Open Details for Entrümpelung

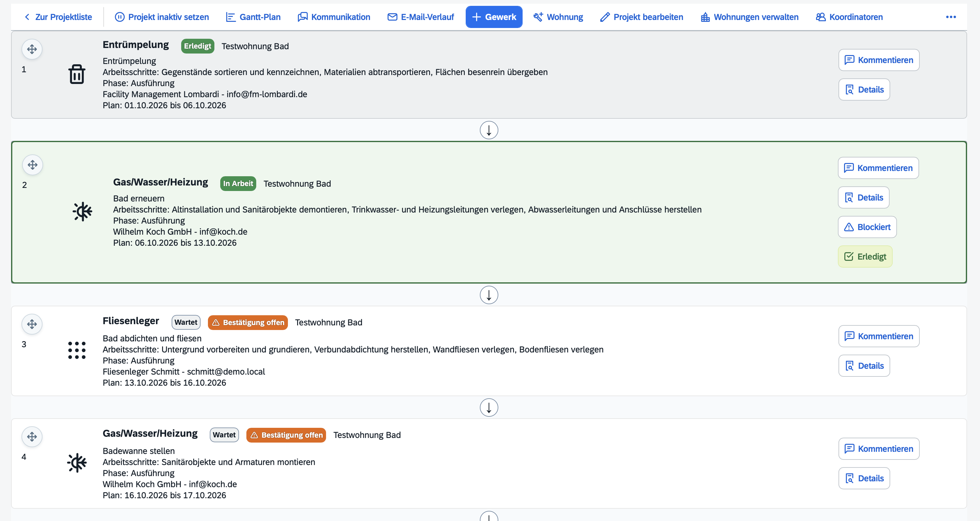click(x=864, y=90)
